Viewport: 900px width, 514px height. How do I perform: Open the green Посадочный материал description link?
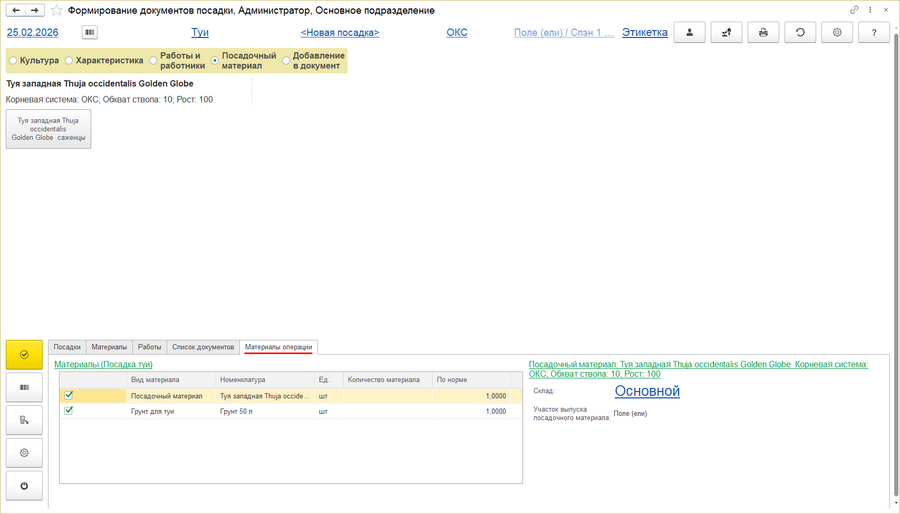click(x=698, y=369)
